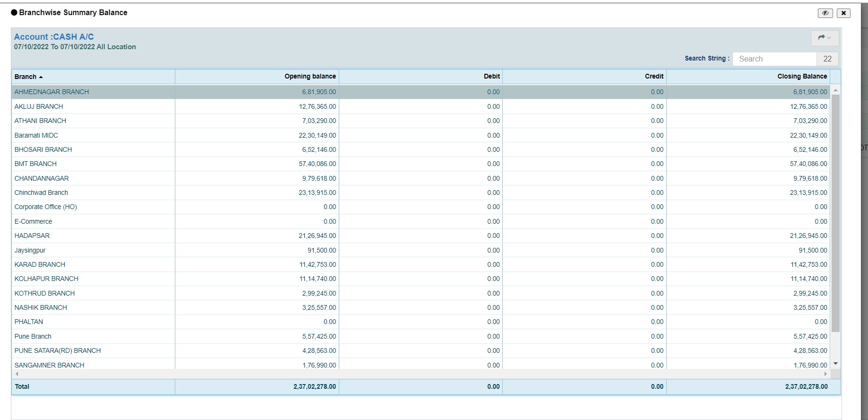Image resolution: width=868 pixels, height=420 pixels.
Task: Select the Pune Branch row
Action: tap(421, 336)
